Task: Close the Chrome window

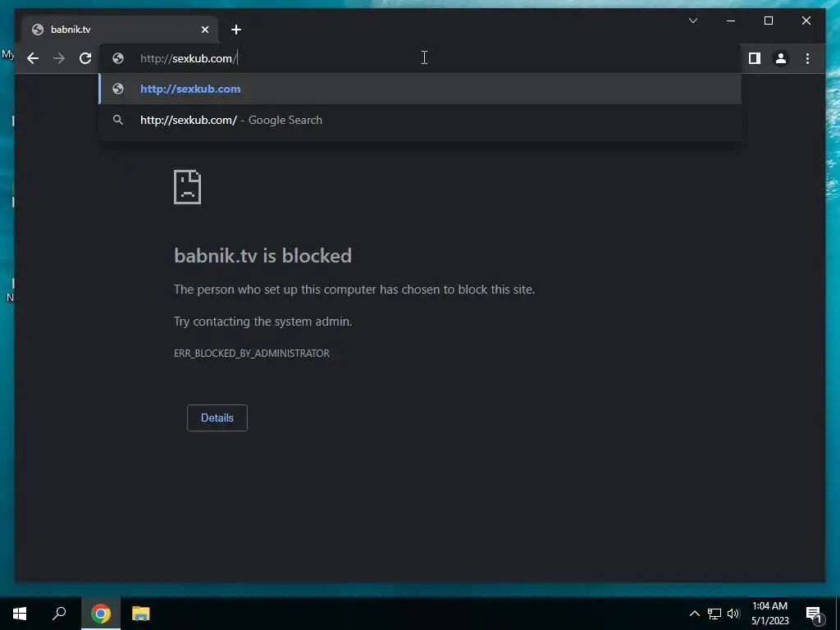Action: tap(806, 21)
